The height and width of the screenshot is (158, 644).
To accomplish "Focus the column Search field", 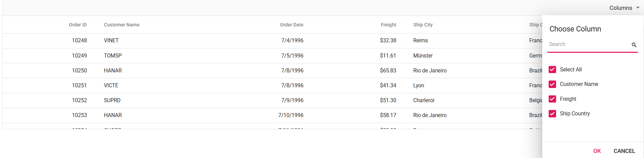I will point(588,44).
